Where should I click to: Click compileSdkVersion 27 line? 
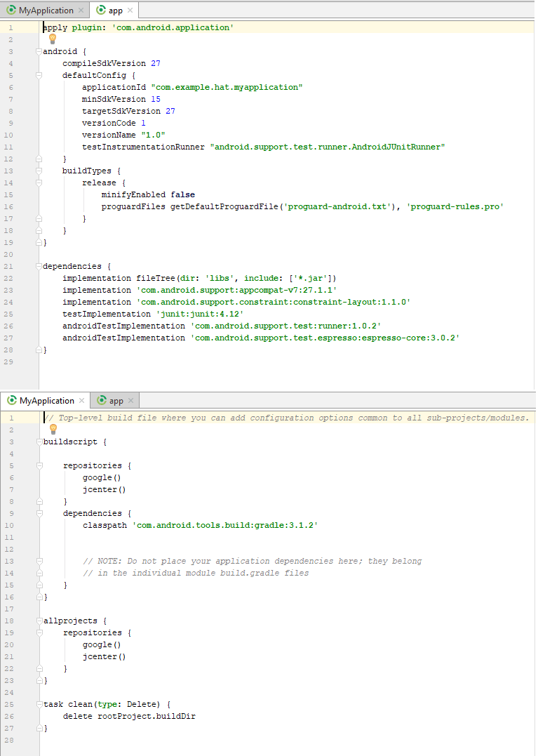(112, 63)
